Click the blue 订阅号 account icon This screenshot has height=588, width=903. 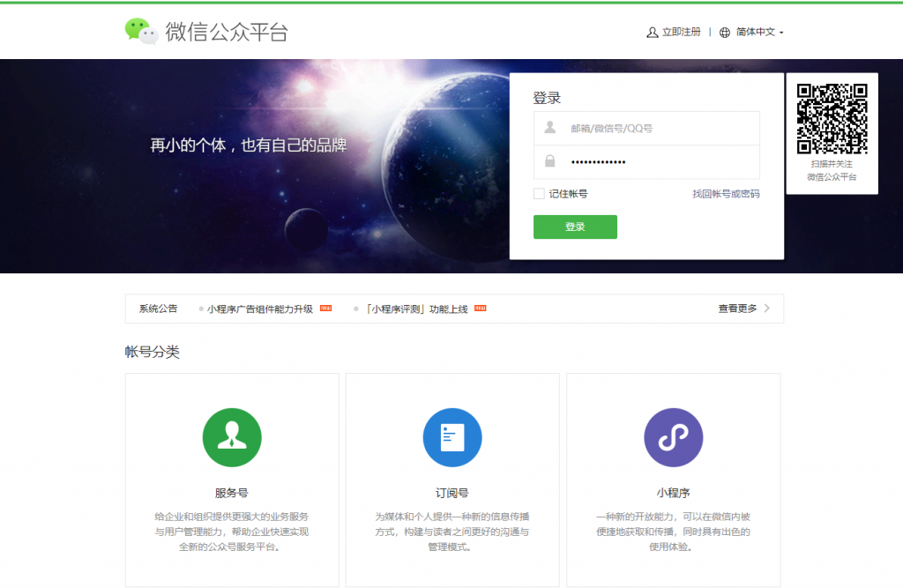(x=452, y=437)
